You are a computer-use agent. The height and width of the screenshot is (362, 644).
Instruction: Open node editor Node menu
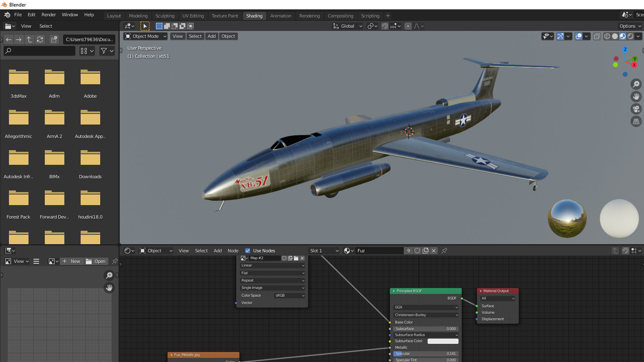tap(233, 251)
